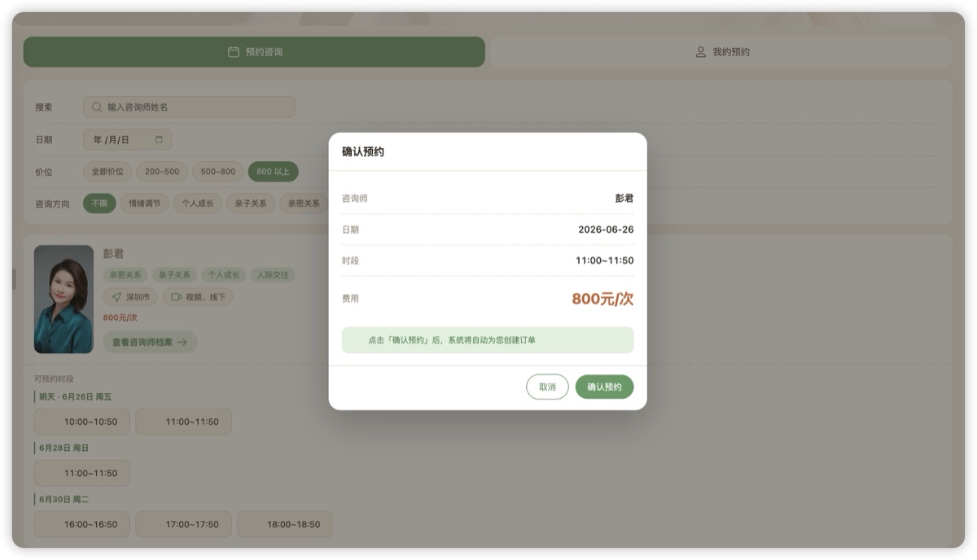The image size is (977, 560).
Task: Click 2026-06-26 date value in dialog
Action: [606, 230]
